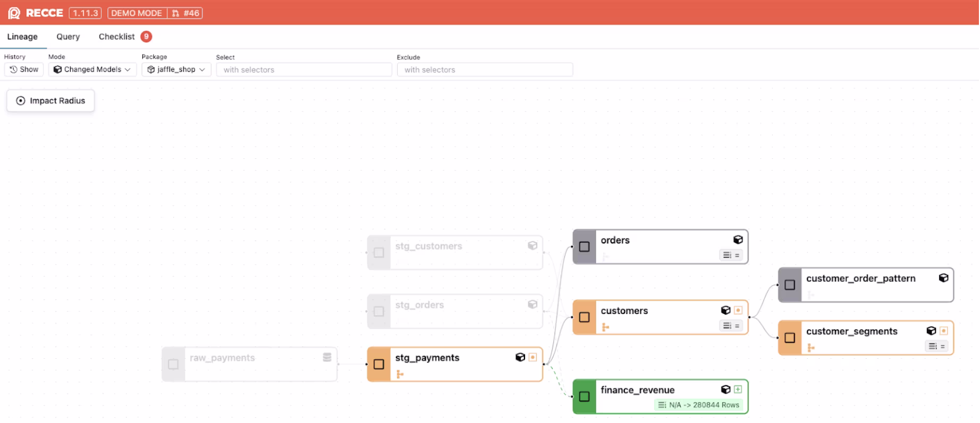Viewport: 980px width, 423px height.
Task: Click the stg_payments model cube icon
Action: 520,357
